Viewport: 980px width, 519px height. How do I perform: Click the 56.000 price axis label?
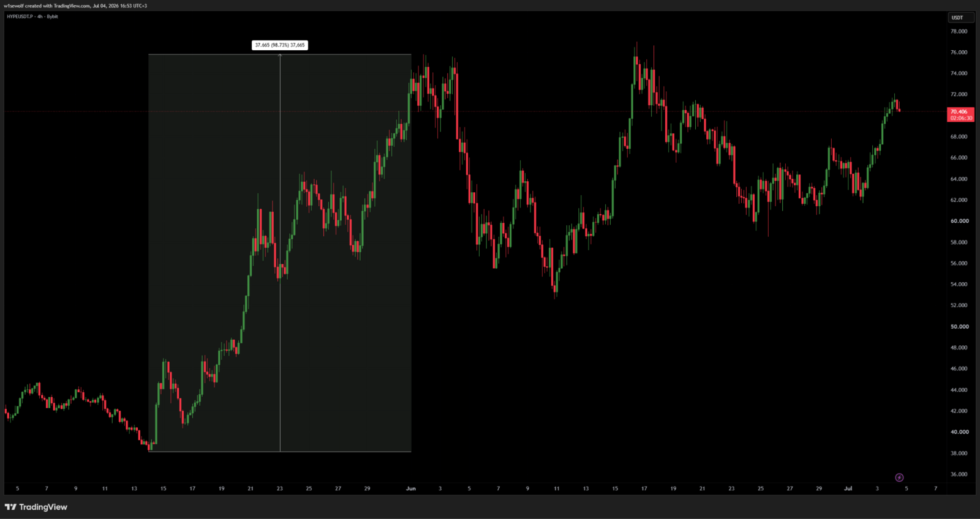tap(959, 263)
